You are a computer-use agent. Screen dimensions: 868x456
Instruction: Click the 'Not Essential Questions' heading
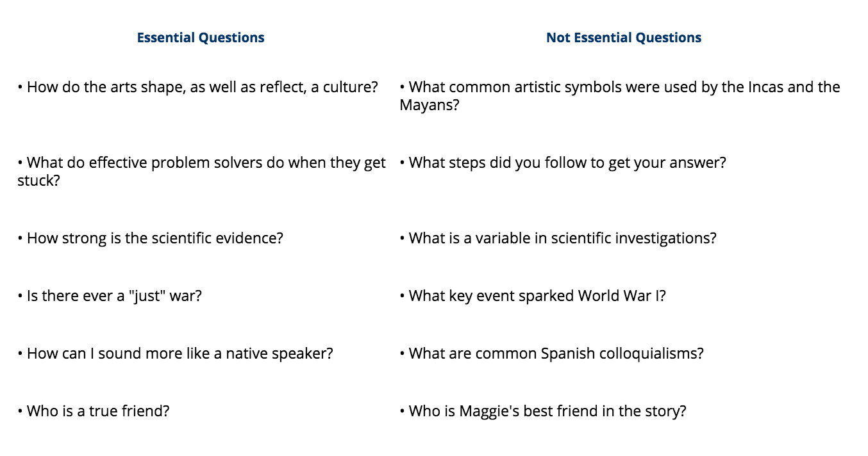[624, 38]
